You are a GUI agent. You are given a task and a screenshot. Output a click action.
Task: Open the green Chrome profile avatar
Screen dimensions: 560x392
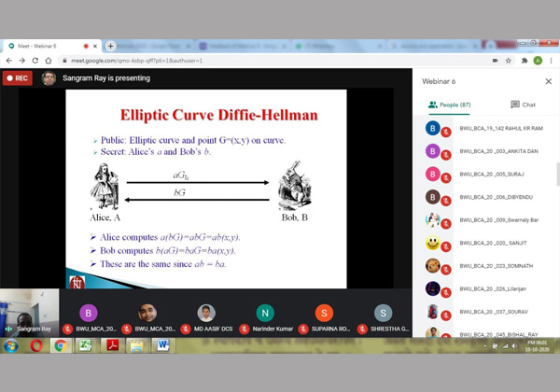tap(538, 61)
